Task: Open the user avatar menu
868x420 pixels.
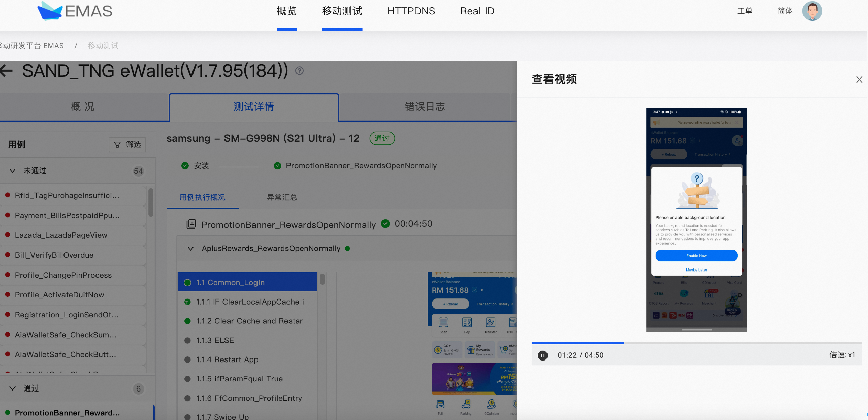Action: point(812,11)
